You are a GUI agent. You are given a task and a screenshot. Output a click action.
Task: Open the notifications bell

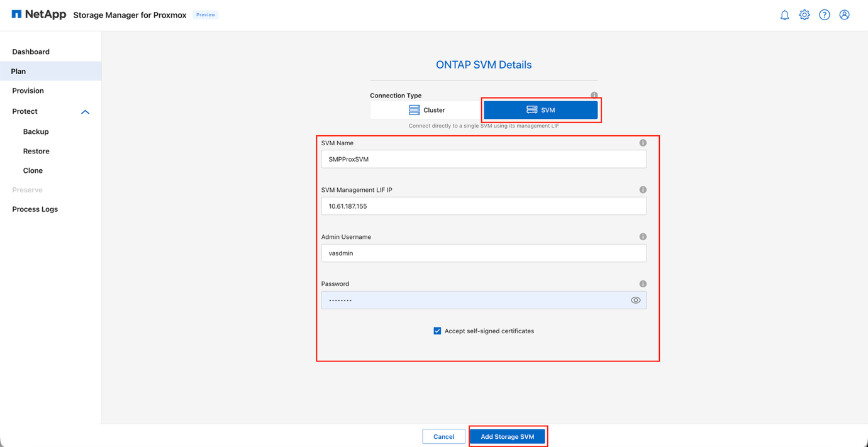click(784, 14)
